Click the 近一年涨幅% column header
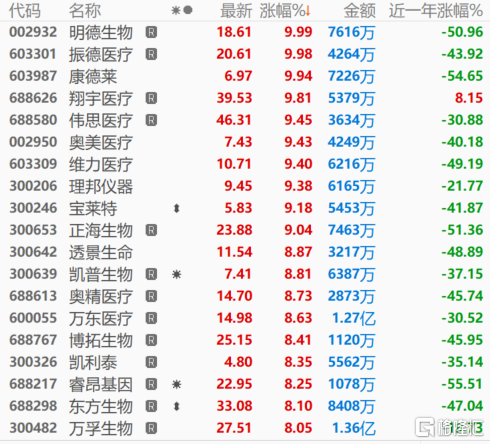Viewport: 490px width, 444px height. [x=436, y=11]
